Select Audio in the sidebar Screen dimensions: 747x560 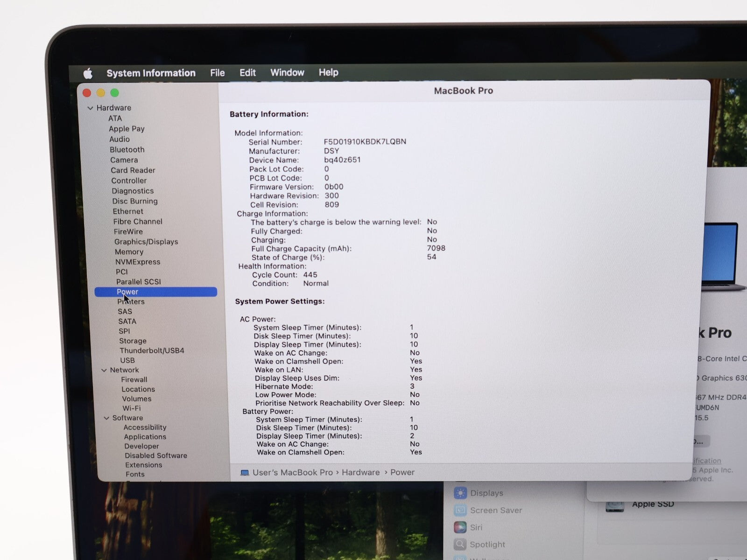click(120, 139)
